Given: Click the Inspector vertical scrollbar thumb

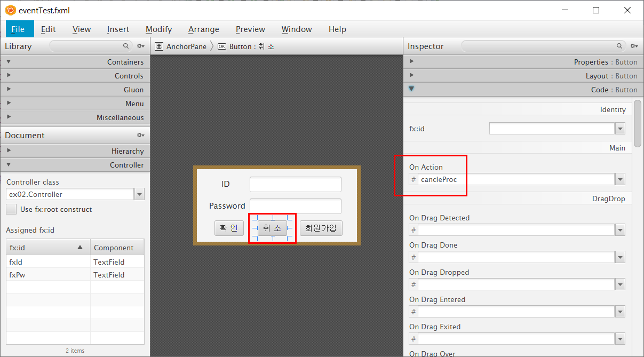Looking at the screenshot, I should click(x=638, y=123).
